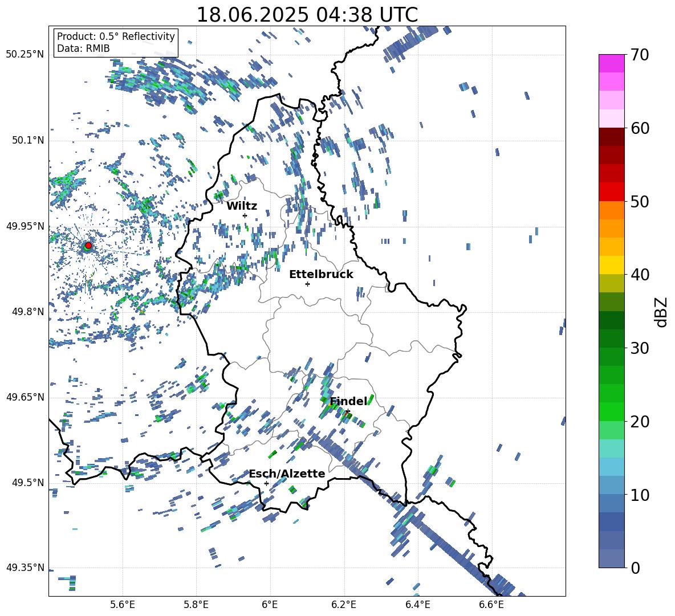Viewport: 675px width, 616px height.
Task: Click the Findel location cross marker
Action: click(x=347, y=411)
